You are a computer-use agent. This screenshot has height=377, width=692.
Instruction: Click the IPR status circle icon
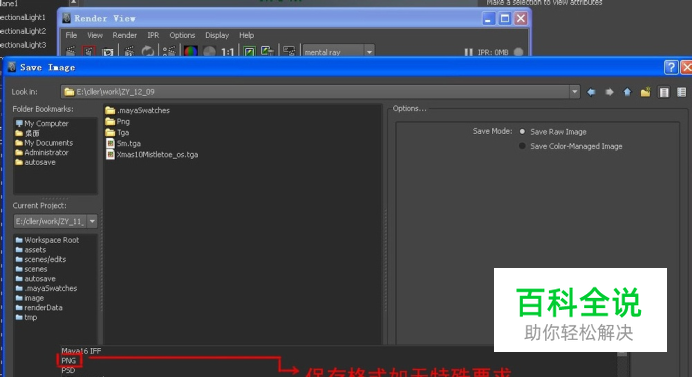(x=519, y=52)
